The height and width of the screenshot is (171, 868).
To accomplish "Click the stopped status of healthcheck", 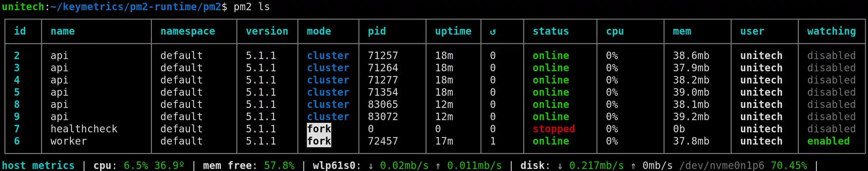I will [x=554, y=129].
